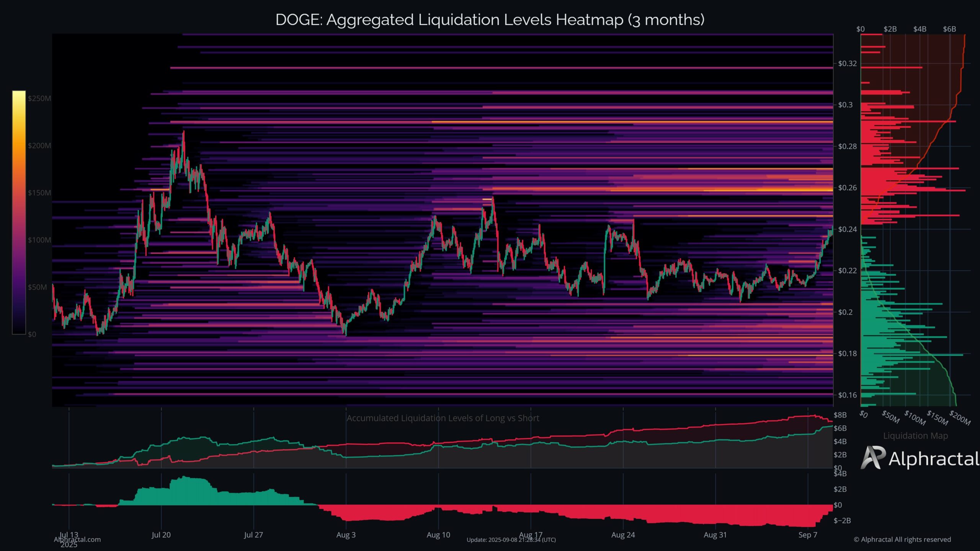Open the Alphractal.com link

coord(77,540)
